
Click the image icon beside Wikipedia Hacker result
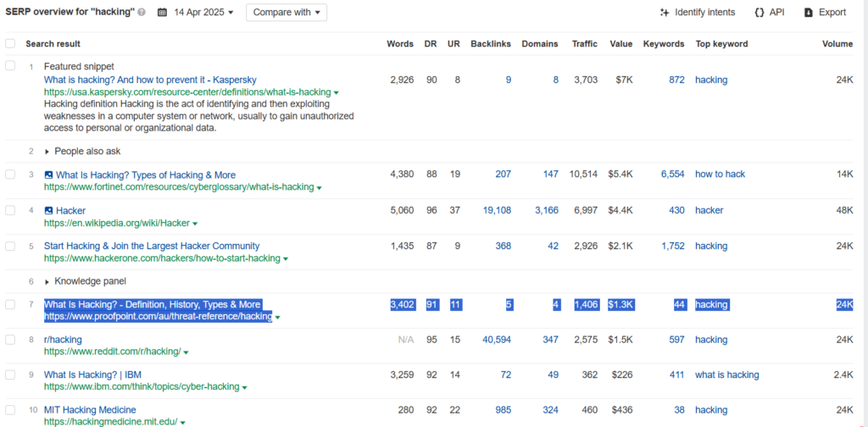48,210
